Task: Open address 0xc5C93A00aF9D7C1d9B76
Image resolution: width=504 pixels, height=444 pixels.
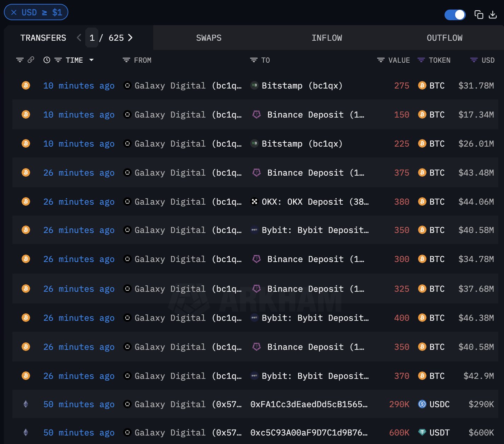Action: 309,433
